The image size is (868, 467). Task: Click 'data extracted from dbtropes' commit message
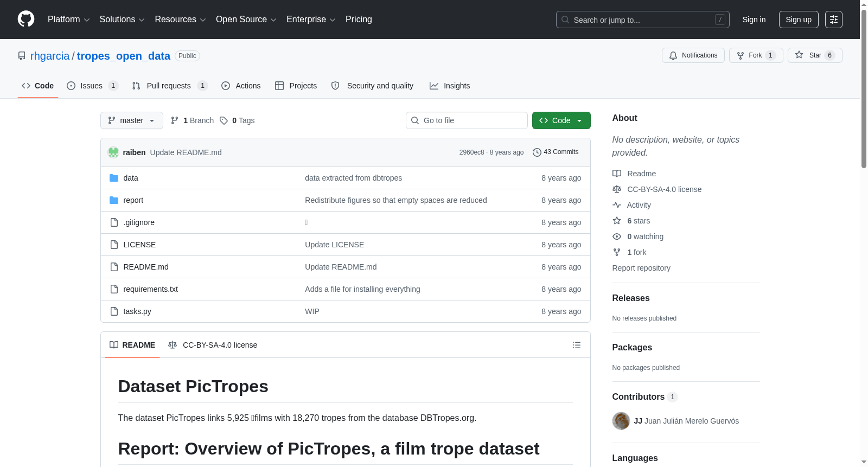click(354, 178)
